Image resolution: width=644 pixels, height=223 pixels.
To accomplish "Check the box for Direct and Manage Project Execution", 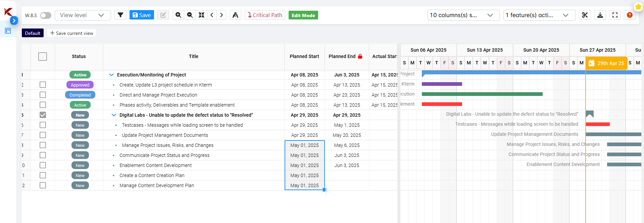I will [x=43, y=95].
